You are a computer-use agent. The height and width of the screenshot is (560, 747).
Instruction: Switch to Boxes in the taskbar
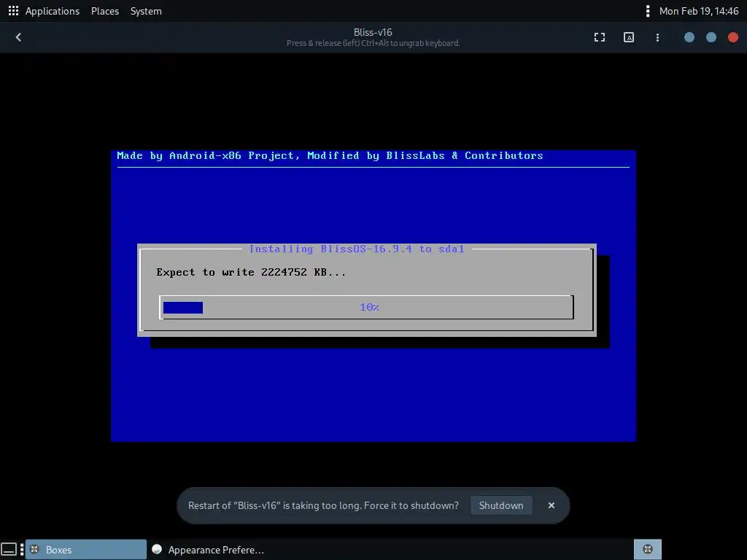[x=86, y=550]
